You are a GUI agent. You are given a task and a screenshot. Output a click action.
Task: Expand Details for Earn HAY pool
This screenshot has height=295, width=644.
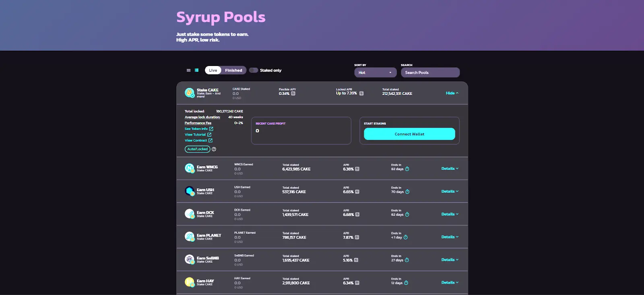pyautogui.click(x=450, y=283)
